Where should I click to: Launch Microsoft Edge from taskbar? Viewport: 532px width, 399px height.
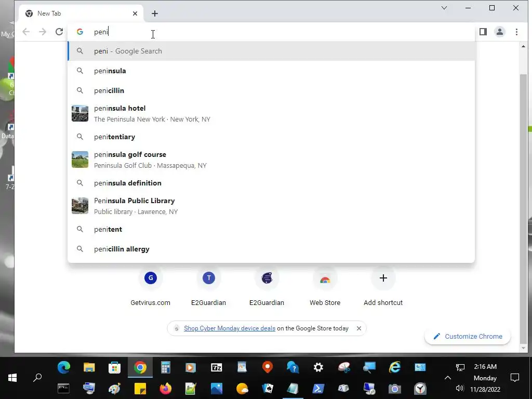[64, 367]
